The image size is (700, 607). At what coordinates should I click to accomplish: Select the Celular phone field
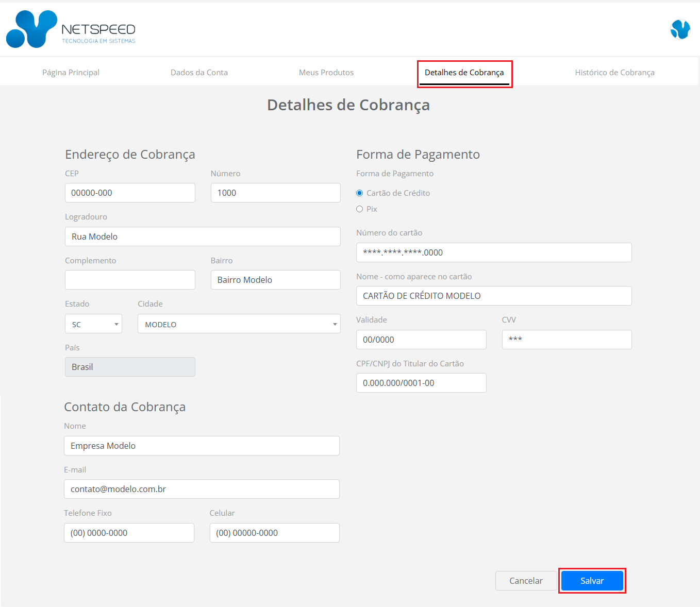pos(274,533)
